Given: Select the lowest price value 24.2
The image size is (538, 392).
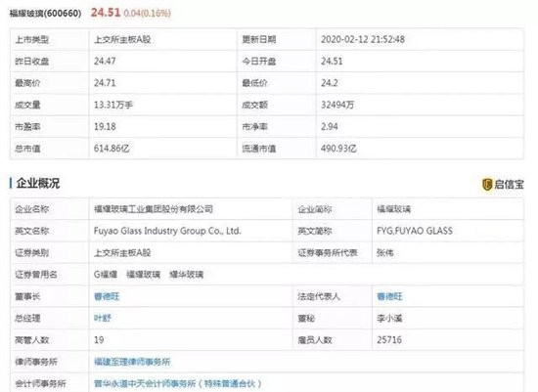Looking at the screenshot, I should click(330, 83).
